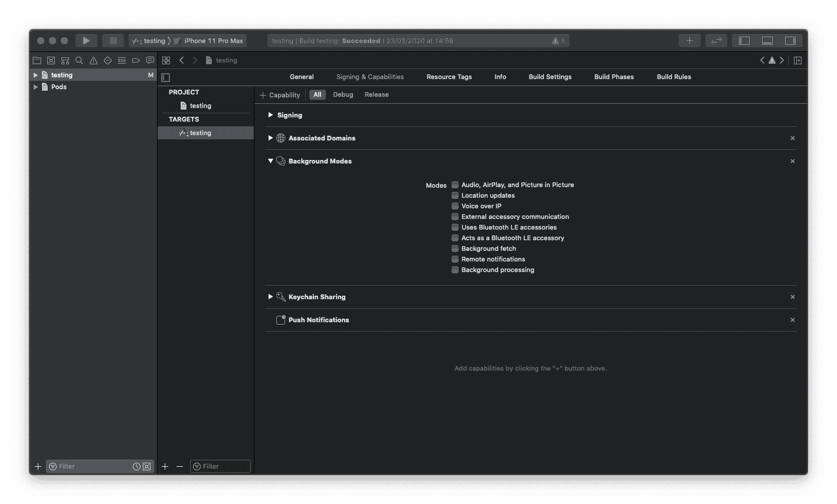Filter files with source control status
837x504 pixels.
pos(147,466)
